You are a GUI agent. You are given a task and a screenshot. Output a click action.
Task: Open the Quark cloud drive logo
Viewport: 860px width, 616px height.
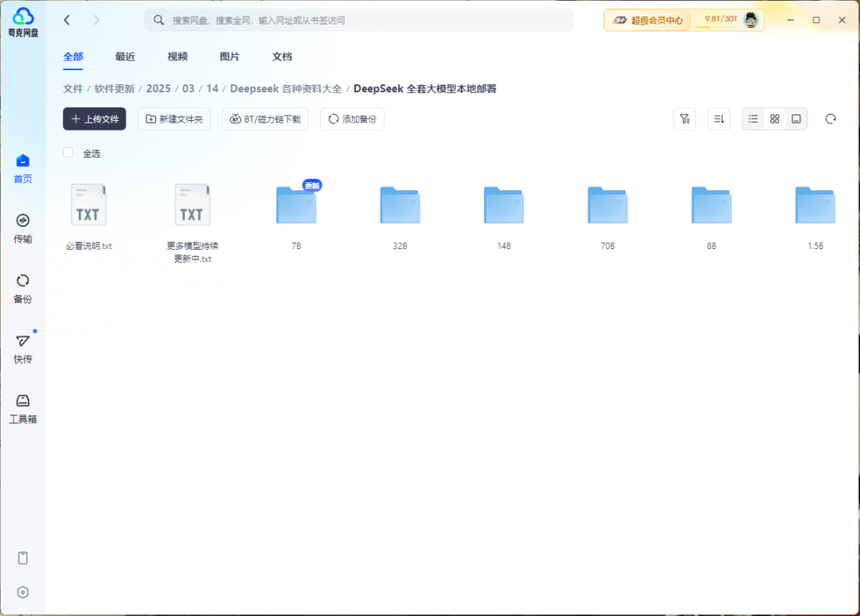pyautogui.click(x=23, y=22)
